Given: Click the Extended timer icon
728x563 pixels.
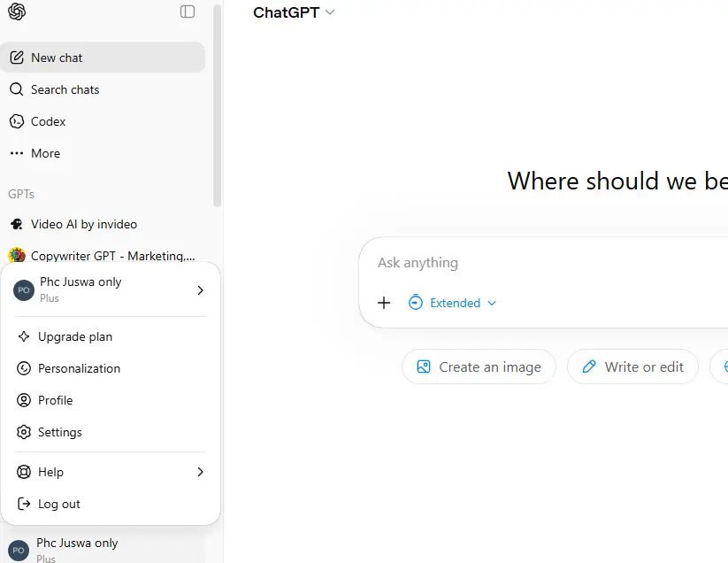Looking at the screenshot, I should click(415, 303).
